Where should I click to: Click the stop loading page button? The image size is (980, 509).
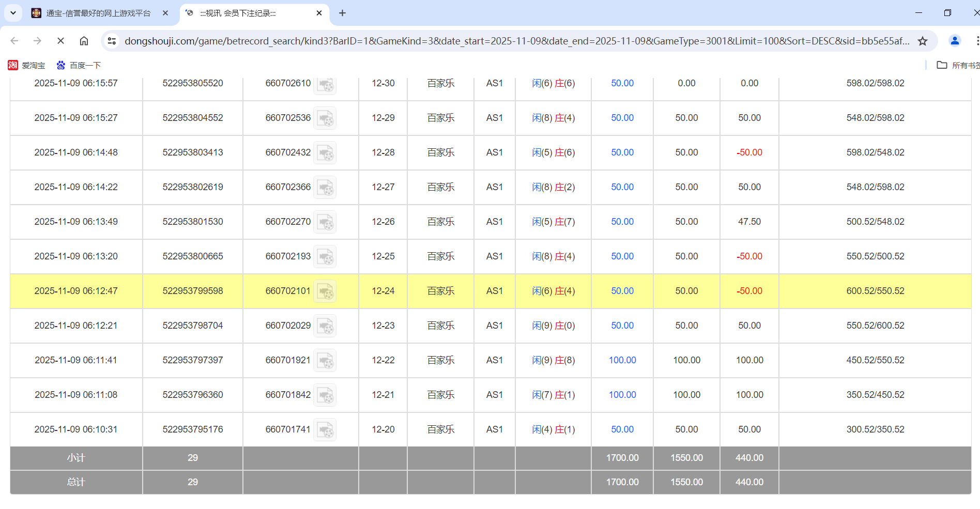tap(60, 41)
